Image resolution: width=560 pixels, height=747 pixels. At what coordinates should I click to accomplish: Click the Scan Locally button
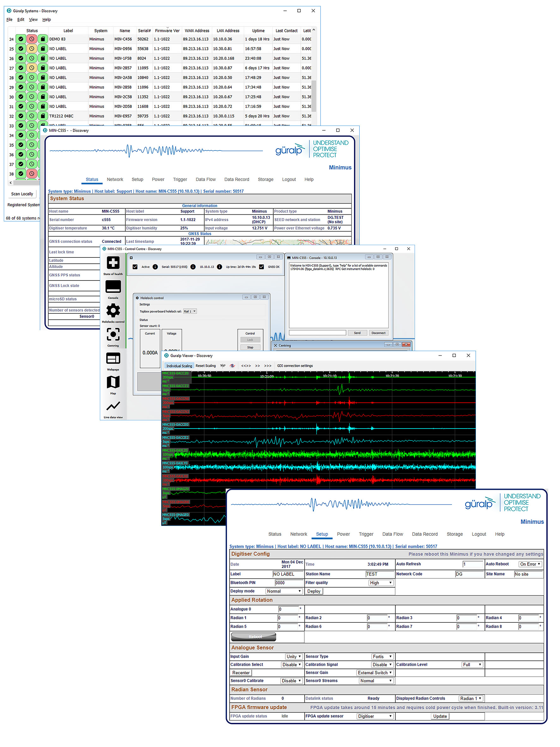point(22,194)
